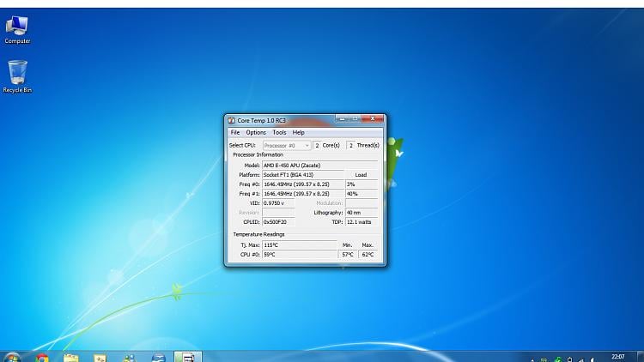Image resolution: width=644 pixels, height=362 pixels.
Task: Click the power battery tray icon
Action: tap(569, 360)
